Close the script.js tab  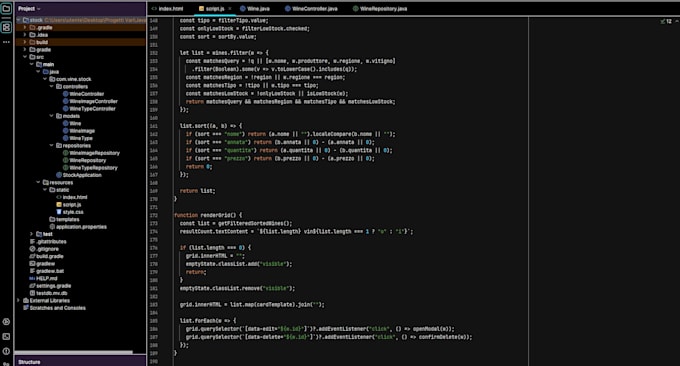[230, 9]
